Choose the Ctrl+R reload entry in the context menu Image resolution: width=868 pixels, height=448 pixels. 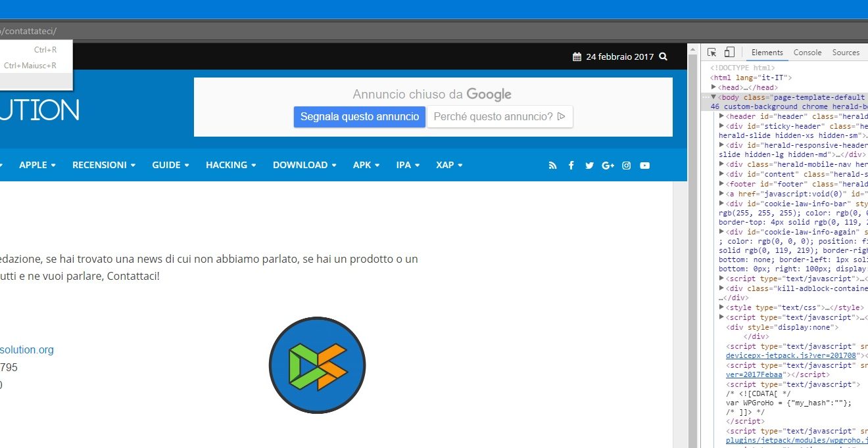pos(36,49)
